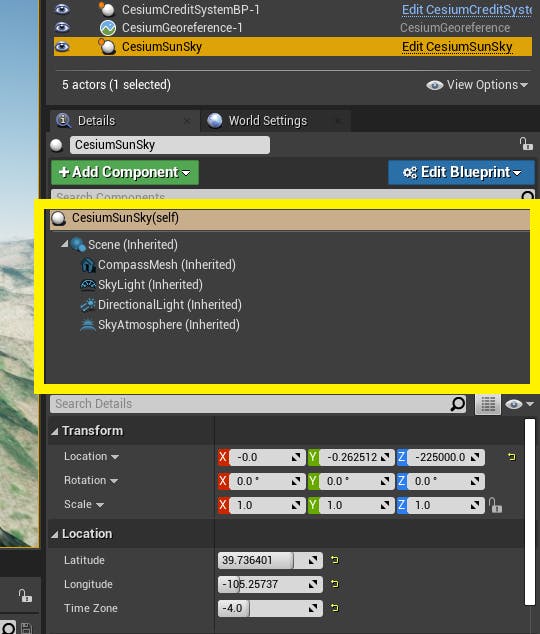The image size is (540, 634).
Task: Open Edit Blueprint dropdown
Action: click(461, 173)
